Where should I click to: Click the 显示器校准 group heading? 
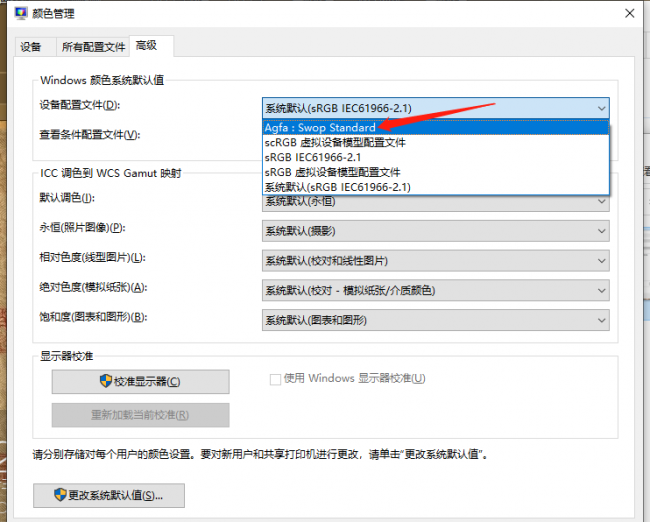coord(67,356)
